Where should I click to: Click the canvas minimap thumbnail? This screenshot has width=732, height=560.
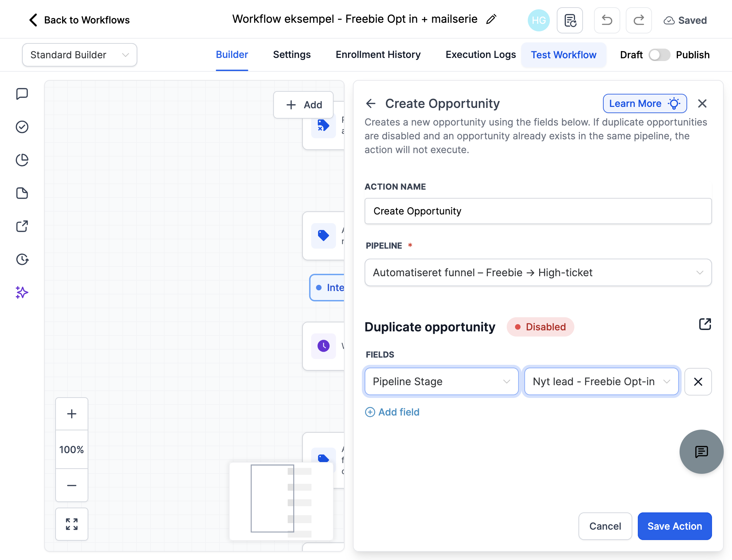tap(281, 501)
